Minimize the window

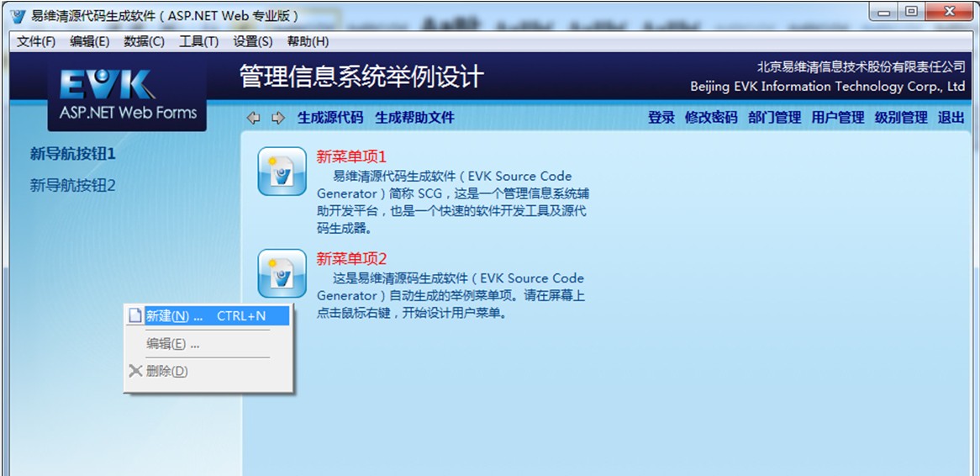point(885,11)
